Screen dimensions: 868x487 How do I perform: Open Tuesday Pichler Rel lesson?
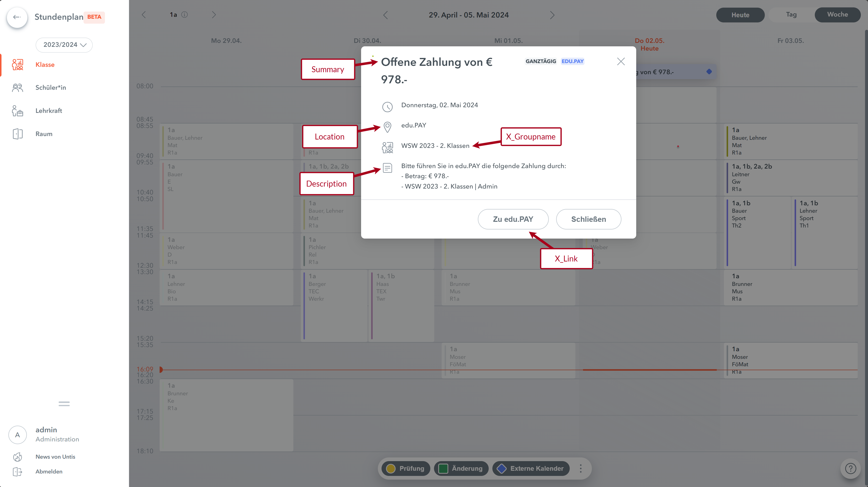(x=367, y=251)
